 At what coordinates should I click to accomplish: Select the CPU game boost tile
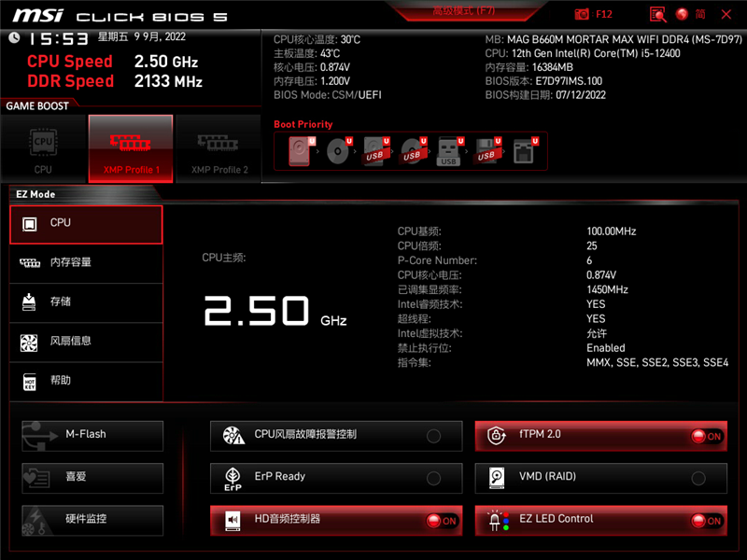[x=43, y=149]
